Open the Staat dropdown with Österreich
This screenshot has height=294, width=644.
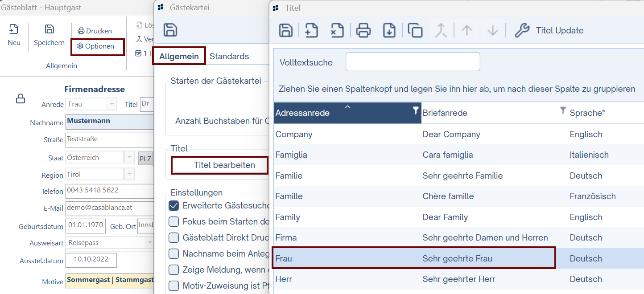[129, 158]
